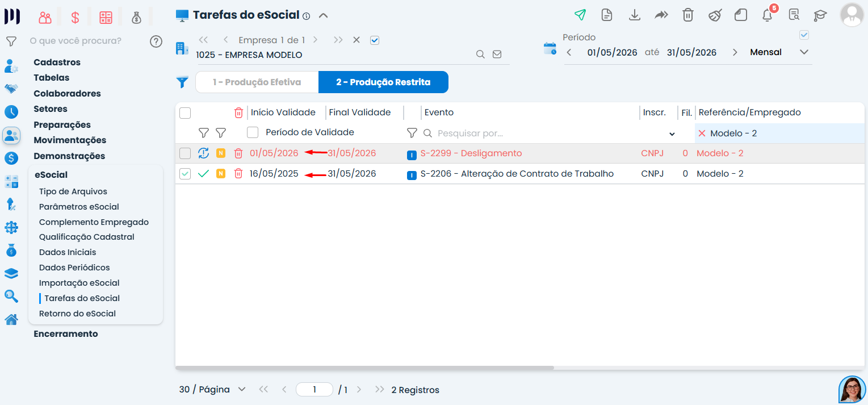
Task: Click the money bag icon in top bar
Action: click(136, 18)
